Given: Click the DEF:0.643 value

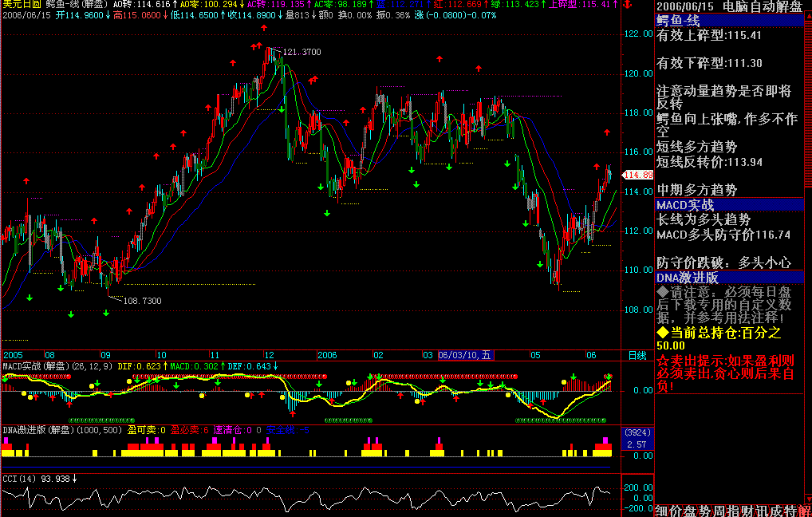Looking at the screenshot, I should tap(249, 366).
